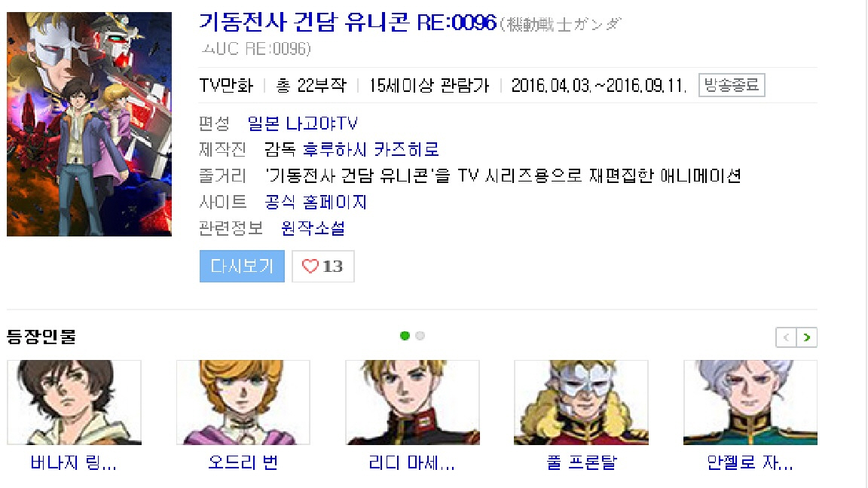Open 리디 마세나스 character thumbnail

click(x=412, y=402)
